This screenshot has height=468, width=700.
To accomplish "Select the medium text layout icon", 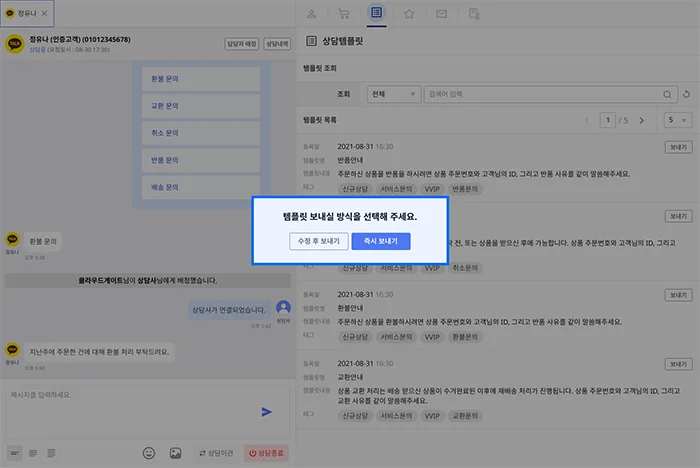I will [33, 453].
